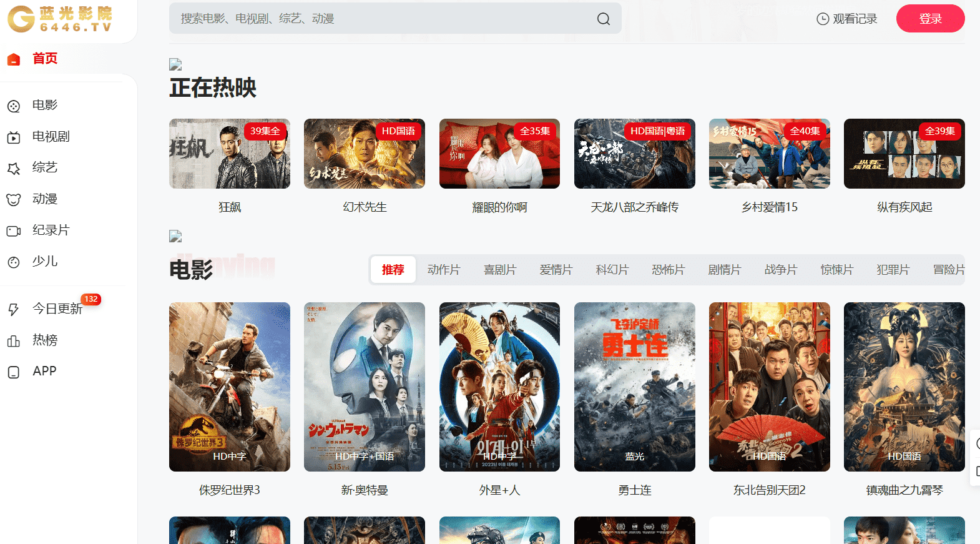Click the 132 update count badge
980x544 pixels.
pyautogui.click(x=91, y=299)
